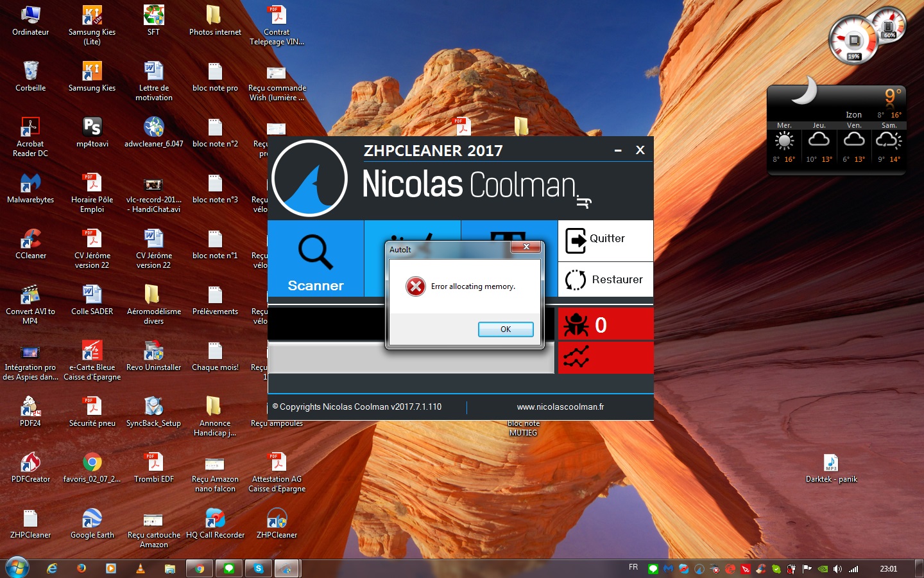Select the PDF24 desktop icon
Viewport: 924px width, 578px height.
click(x=30, y=412)
